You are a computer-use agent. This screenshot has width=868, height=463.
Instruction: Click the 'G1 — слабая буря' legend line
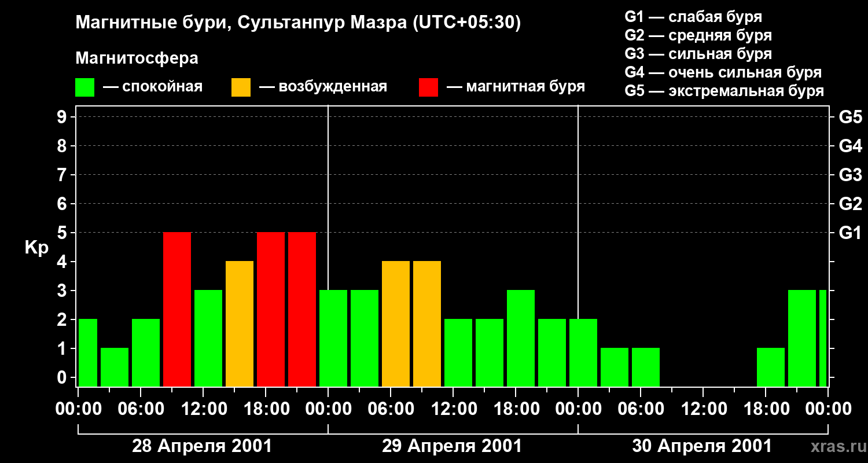click(x=693, y=16)
